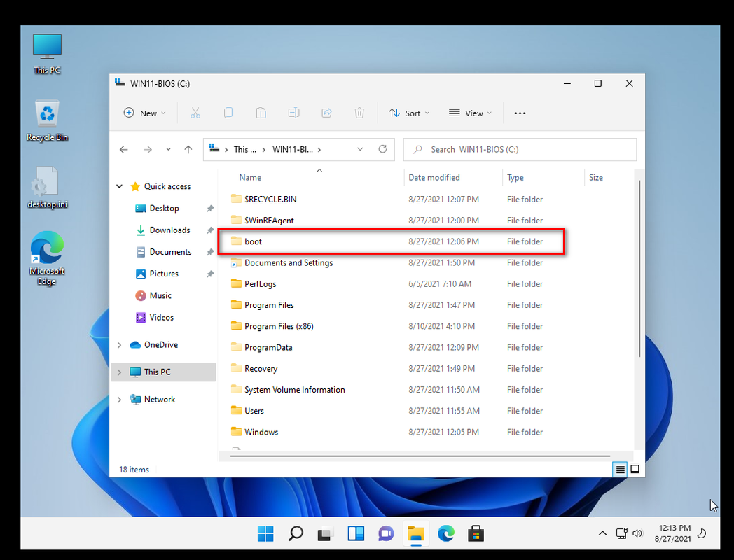
Task: Open This PC desktop icon
Action: 47,54
